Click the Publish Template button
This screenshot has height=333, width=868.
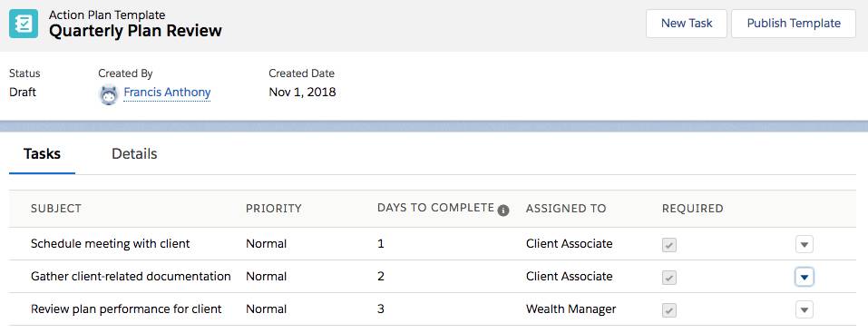[x=794, y=24]
